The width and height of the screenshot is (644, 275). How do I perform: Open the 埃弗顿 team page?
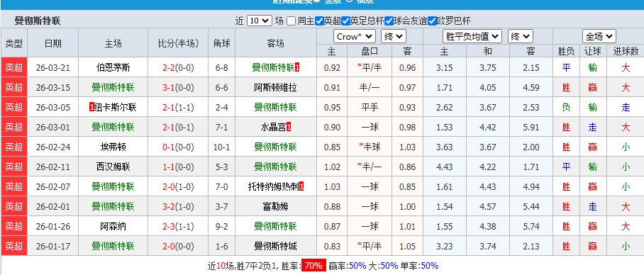113,147
